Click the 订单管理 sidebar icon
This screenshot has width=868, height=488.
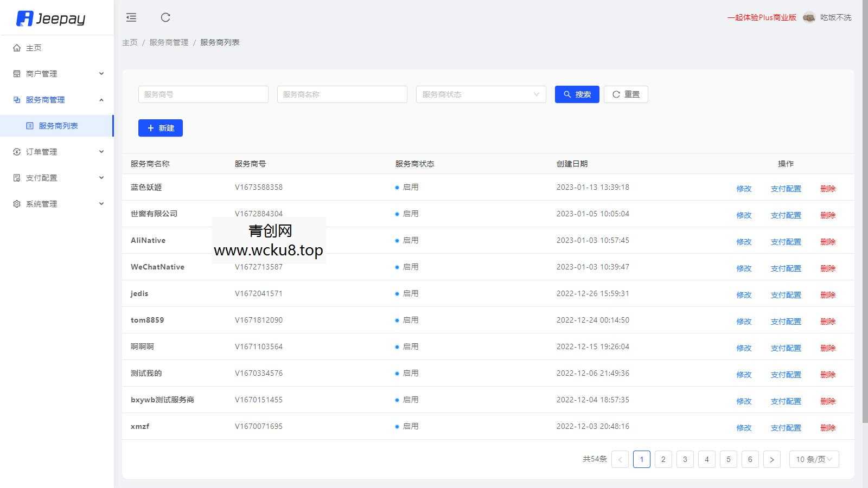[16, 152]
